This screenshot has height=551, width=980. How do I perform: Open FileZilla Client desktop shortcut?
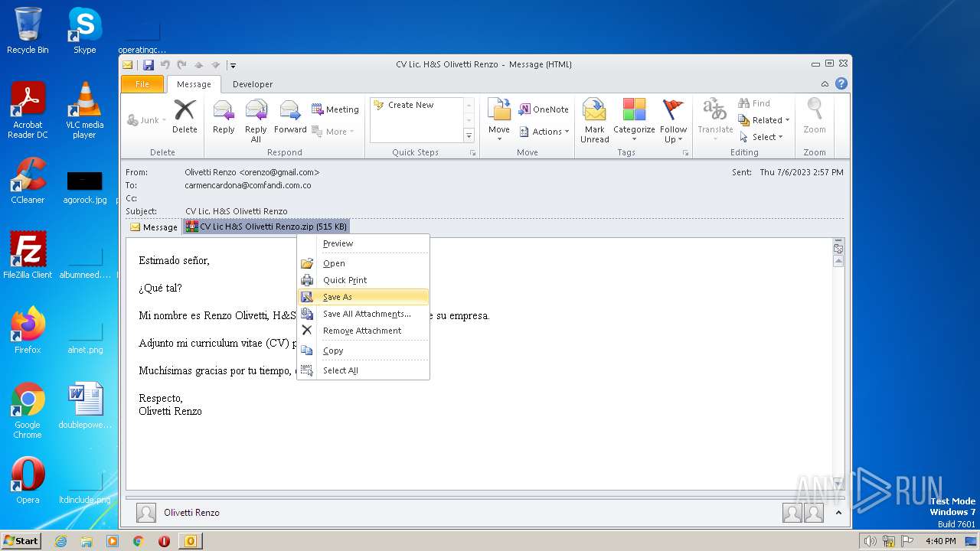(x=28, y=256)
